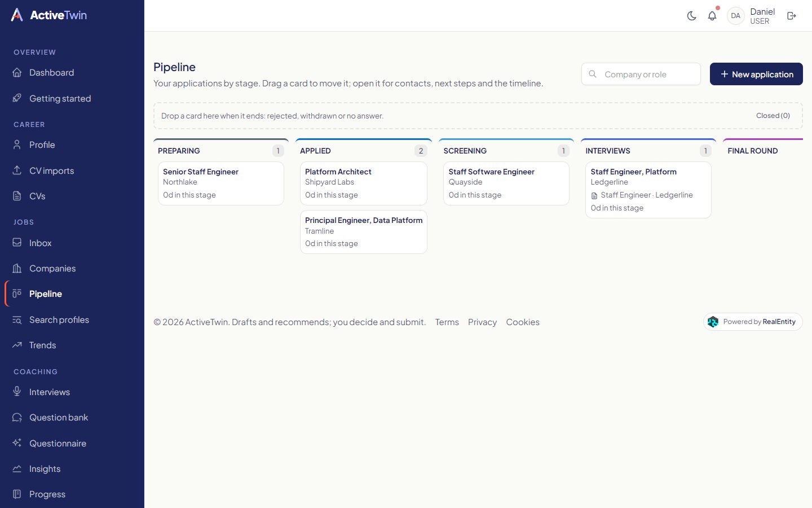Click the Progress notebook icon
Viewport: 812px width, 508px height.
pyautogui.click(x=17, y=494)
